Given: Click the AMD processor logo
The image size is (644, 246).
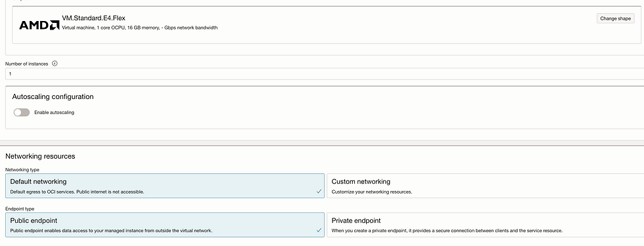Looking at the screenshot, I should click(39, 25).
